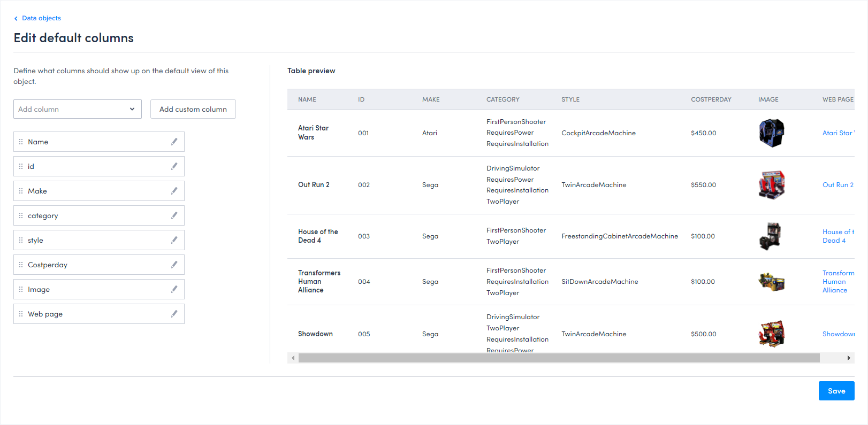Screen dimensions: 868x425
Task: Grab the drag handle for Make column
Action: point(21,191)
